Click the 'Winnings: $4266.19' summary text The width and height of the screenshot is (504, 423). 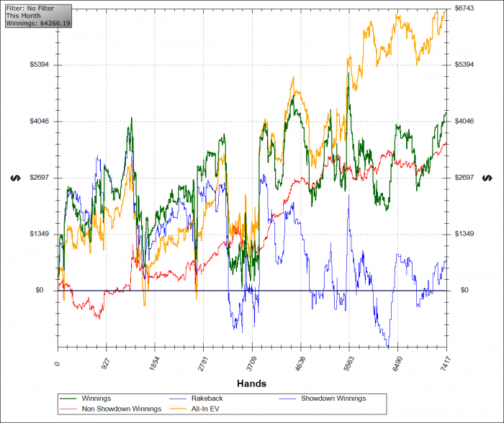38,23
